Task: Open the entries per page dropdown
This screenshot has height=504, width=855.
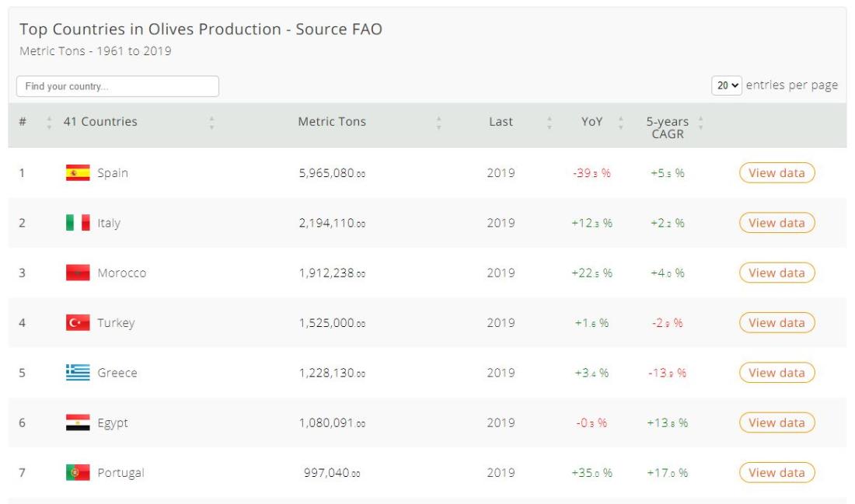Action: (x=726, y=85)
